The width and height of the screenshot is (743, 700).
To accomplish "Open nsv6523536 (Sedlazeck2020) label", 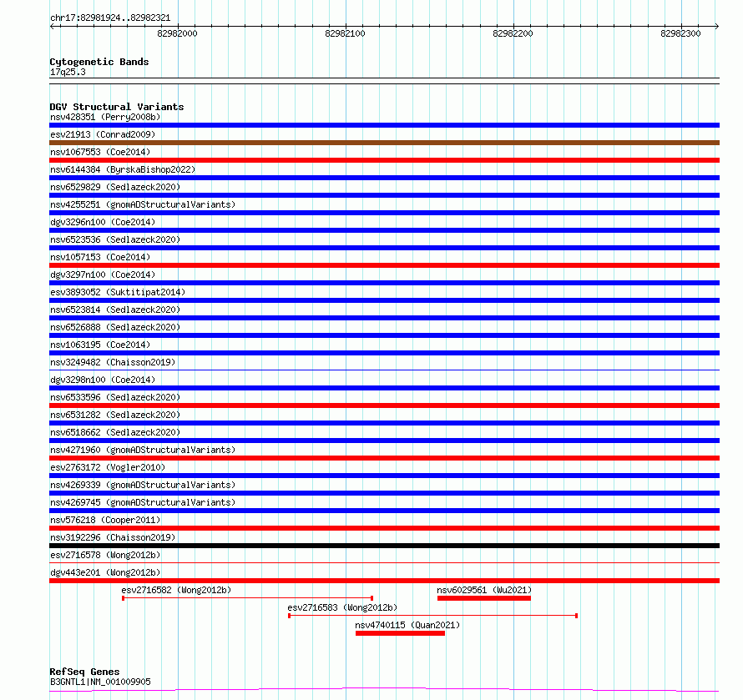I will click(115, 239).
